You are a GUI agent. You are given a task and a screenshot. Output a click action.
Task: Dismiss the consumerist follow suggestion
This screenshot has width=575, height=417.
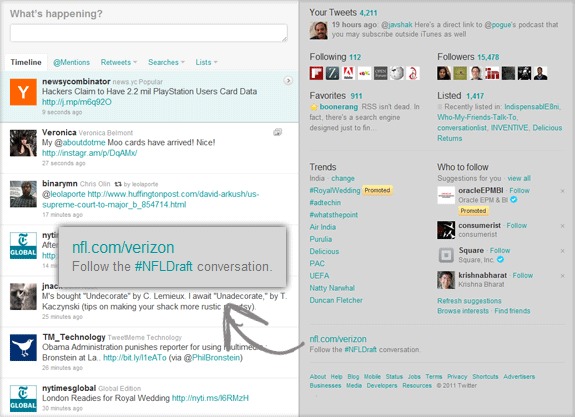tap(563, 226)
